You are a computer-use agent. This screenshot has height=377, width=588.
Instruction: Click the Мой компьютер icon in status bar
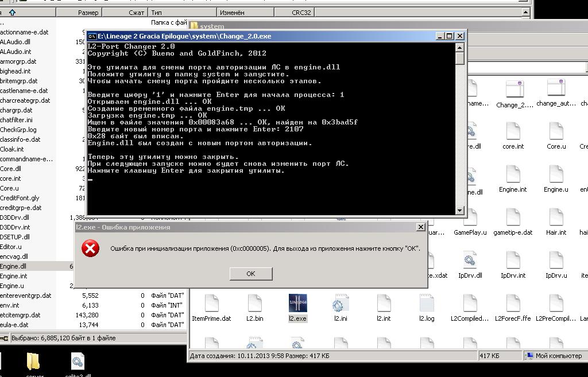[x=529, y=356]
